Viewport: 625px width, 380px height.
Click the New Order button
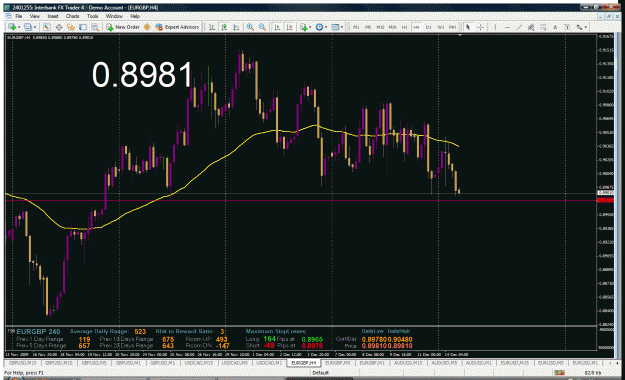pos(123,27)
